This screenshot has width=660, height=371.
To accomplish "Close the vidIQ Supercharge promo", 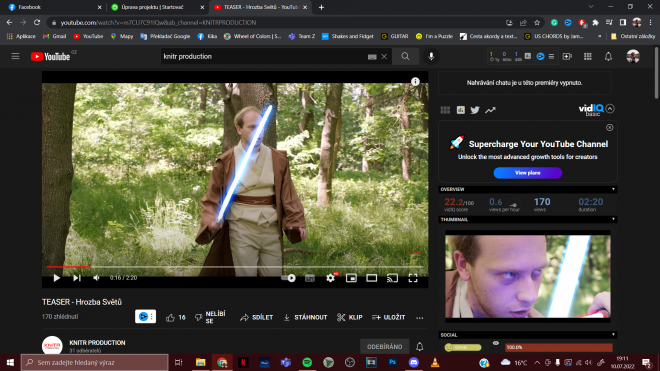I will [x=609, y=128].
